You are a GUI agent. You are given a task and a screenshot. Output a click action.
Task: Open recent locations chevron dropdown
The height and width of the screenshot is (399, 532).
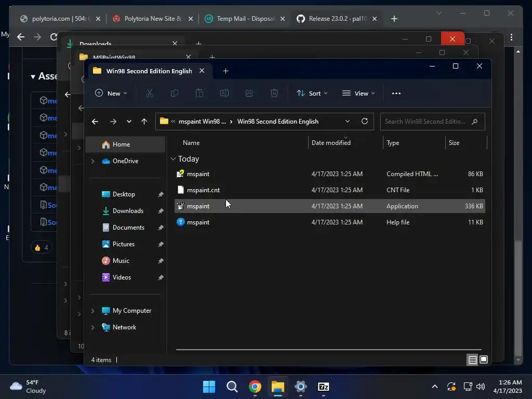(129, 122)
